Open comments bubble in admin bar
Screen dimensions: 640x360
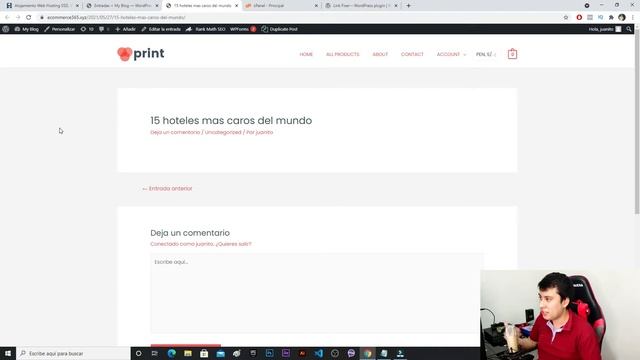point(104,29)
